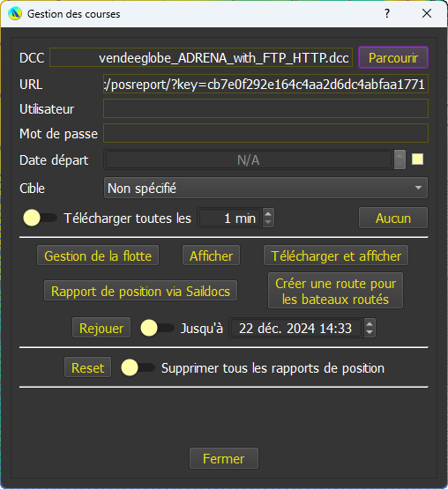Viewport: 448px width, 489px height.
Task: Click the app logo in title bar
Action: pos(15,14)
